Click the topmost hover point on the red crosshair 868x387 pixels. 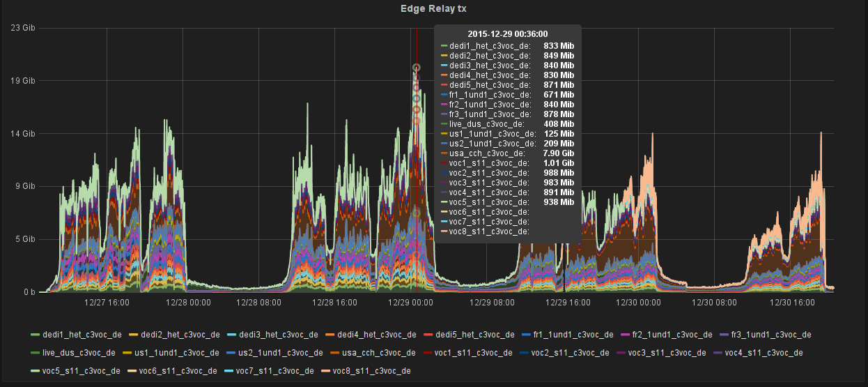click(416, 68)
